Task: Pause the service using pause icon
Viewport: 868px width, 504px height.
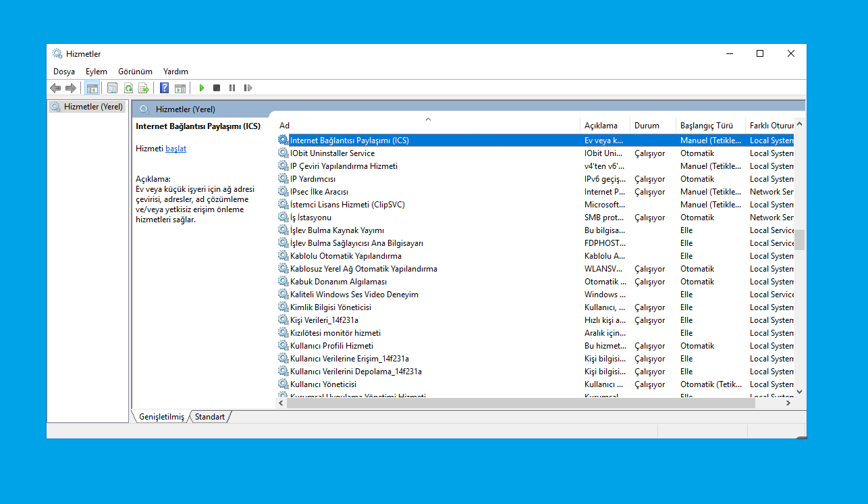Action: point(232,88)
